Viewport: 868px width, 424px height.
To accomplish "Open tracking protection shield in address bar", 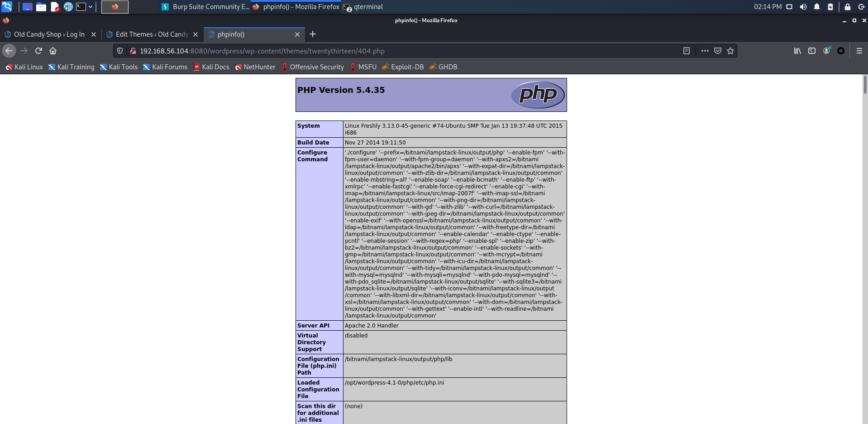I will click(120, 51).
